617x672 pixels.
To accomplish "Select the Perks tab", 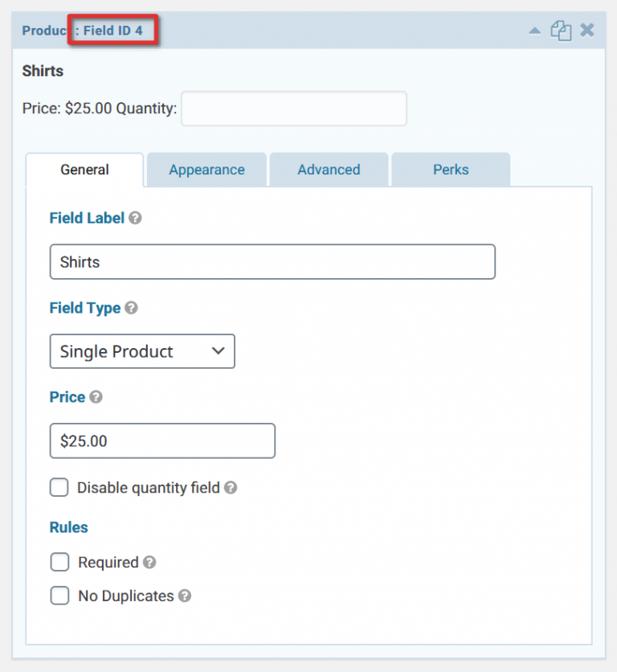I will (x=451, y=170).
